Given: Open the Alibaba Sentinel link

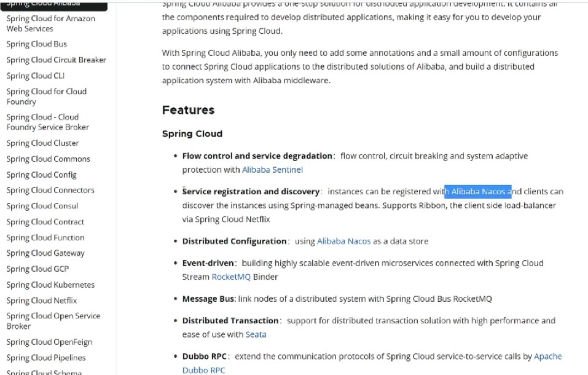Looking at the screenshot, I should pos(272,170).
